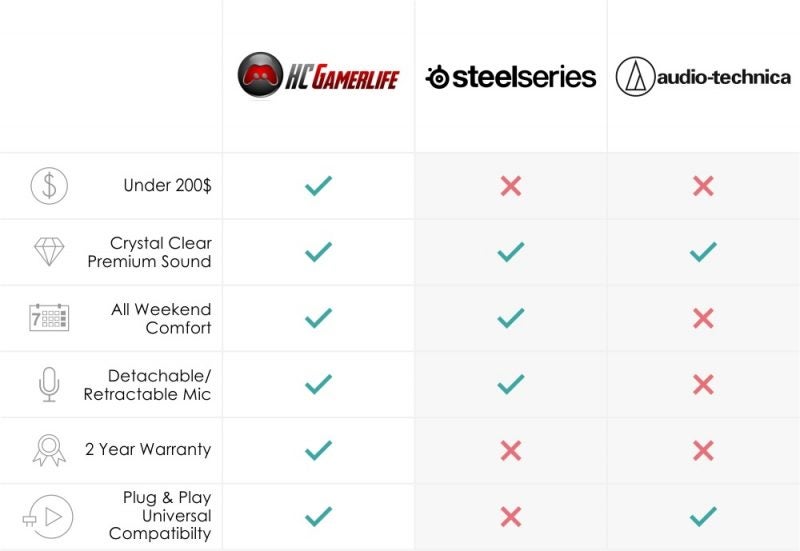Click Audio-Technica's universal compatibility checkmark
Screen dimensions: 800x551
click(x=703, y=516)
